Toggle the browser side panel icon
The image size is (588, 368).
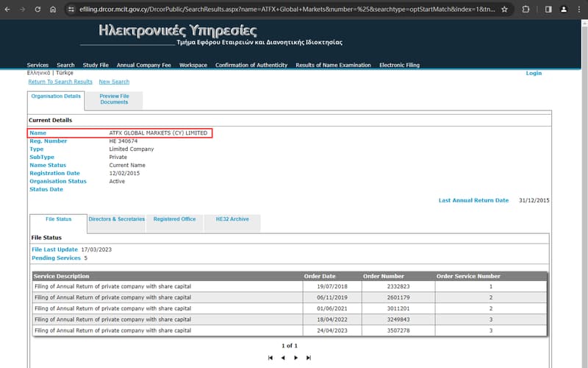coord(548,10)
